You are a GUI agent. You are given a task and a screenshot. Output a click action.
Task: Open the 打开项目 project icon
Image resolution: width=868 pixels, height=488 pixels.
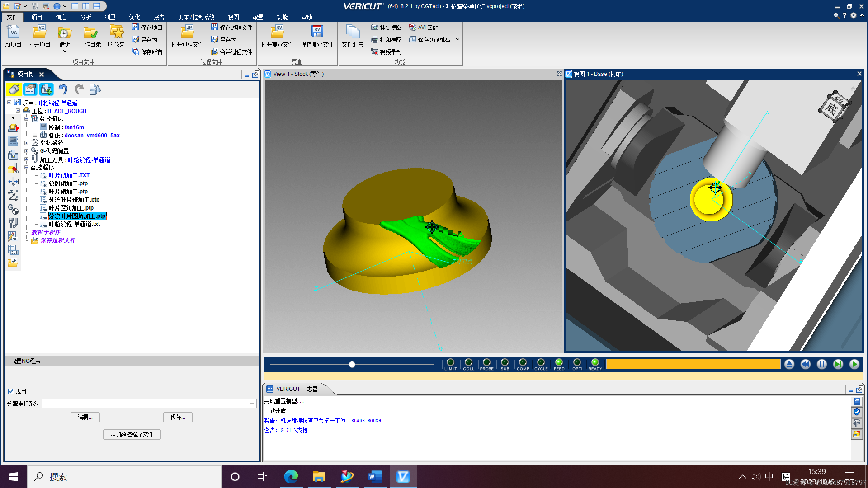point(39,36)
